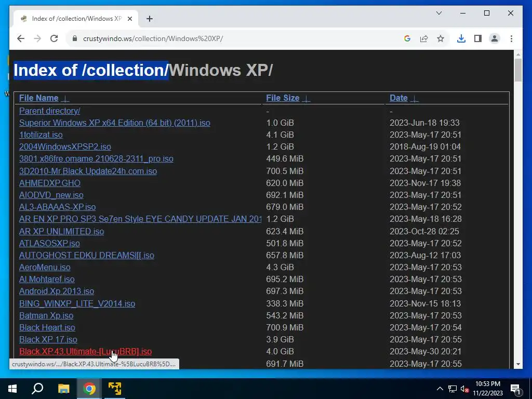This screenshot has height=399, width=532.
Task: Open the tab search chevron
Action: (x=438, y=13)
